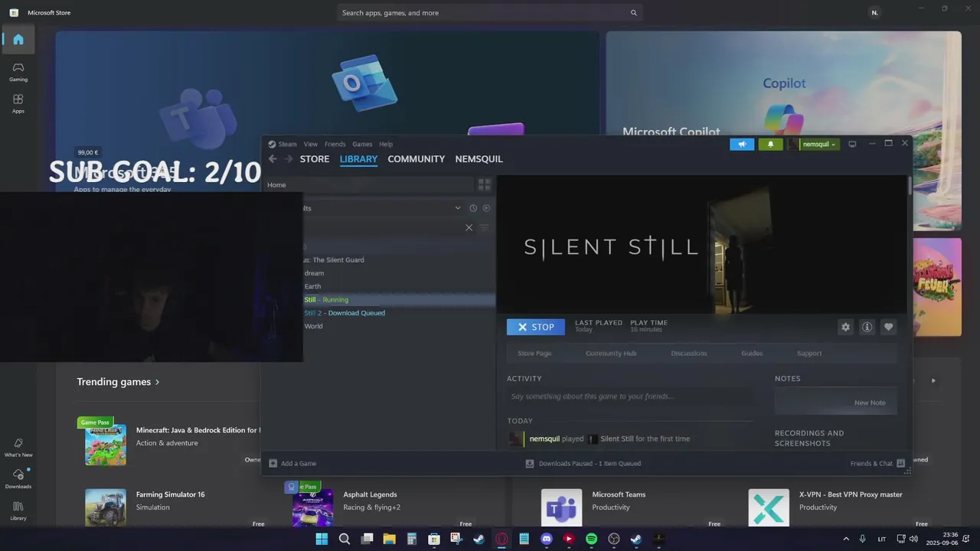The image size is (980, 551).
Task: Go back with Steam's back arrow
Action: (x=273, y=159)
